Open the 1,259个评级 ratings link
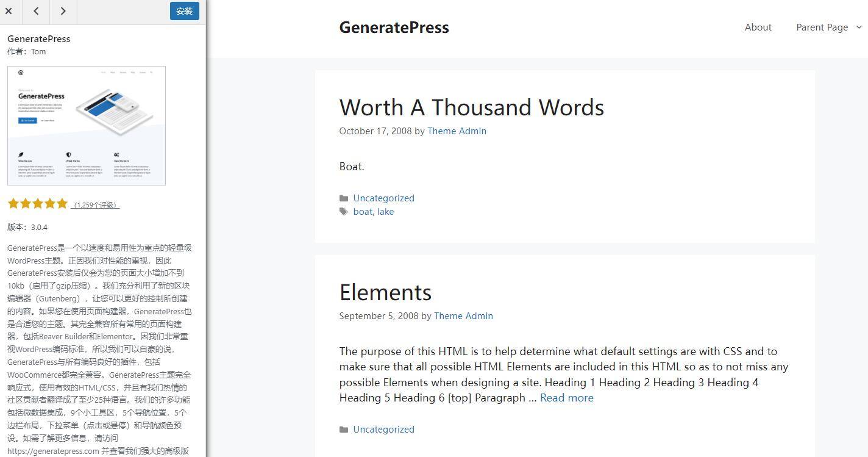The height and width of the screenshot is (457, 868). point(96,205)
